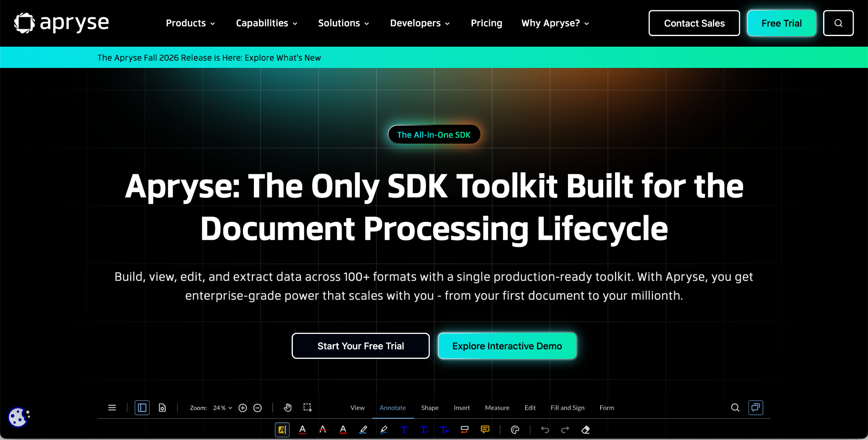The height and width of the screenshot is (440, 868).
Task: Click the Contact Sales button
Action: 694,23
